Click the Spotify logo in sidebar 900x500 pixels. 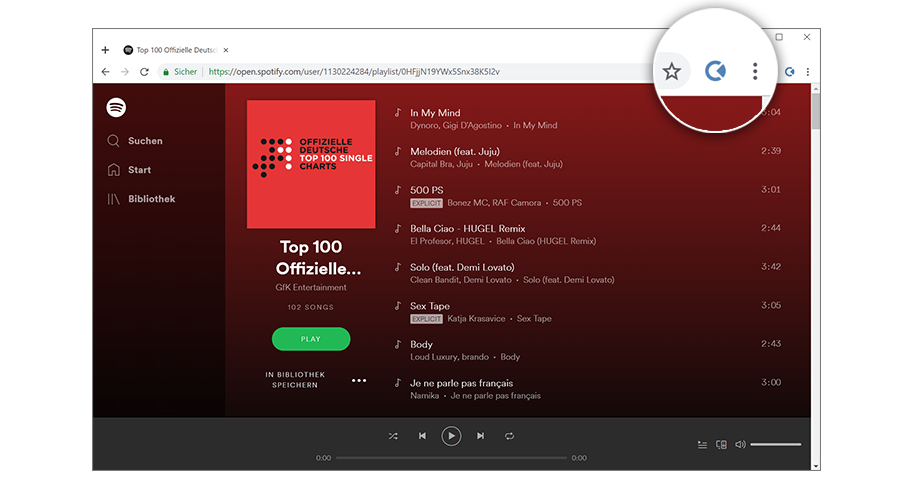click(116, 107)
